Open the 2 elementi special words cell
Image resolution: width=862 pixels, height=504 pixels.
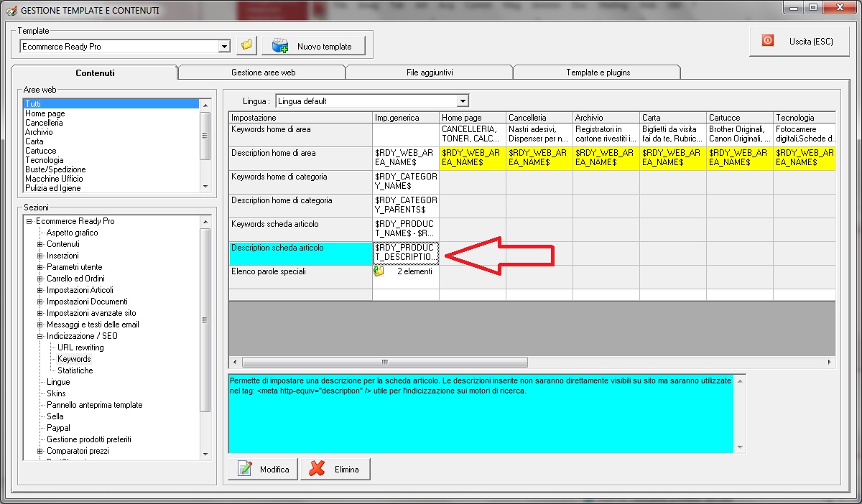406,277
